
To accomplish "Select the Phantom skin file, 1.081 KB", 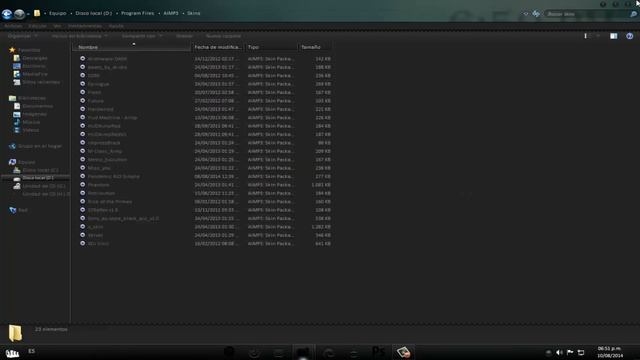I will point(205,184).
